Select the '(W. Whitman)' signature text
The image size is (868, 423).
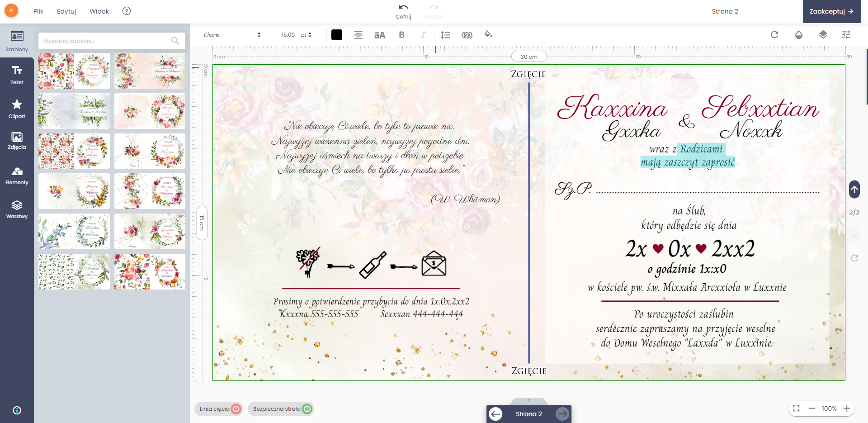point(465,199)
